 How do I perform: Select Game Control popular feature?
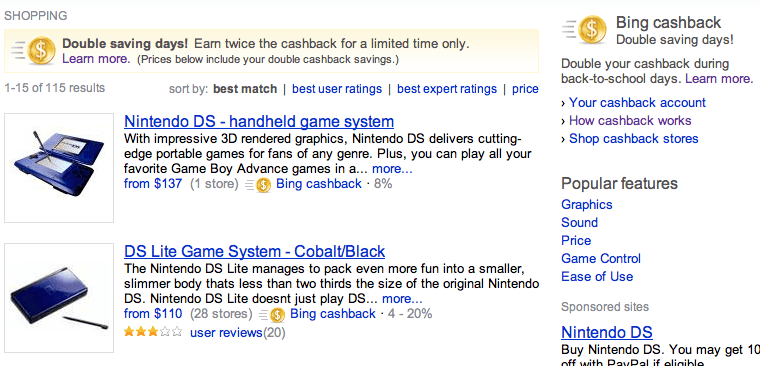[601, 258]
